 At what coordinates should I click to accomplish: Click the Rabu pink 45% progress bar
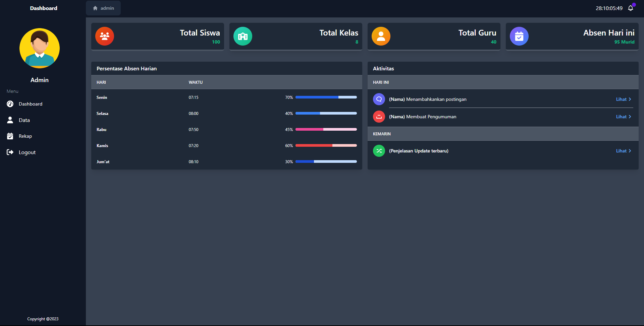pyautogui.click(x=326, y=129)
